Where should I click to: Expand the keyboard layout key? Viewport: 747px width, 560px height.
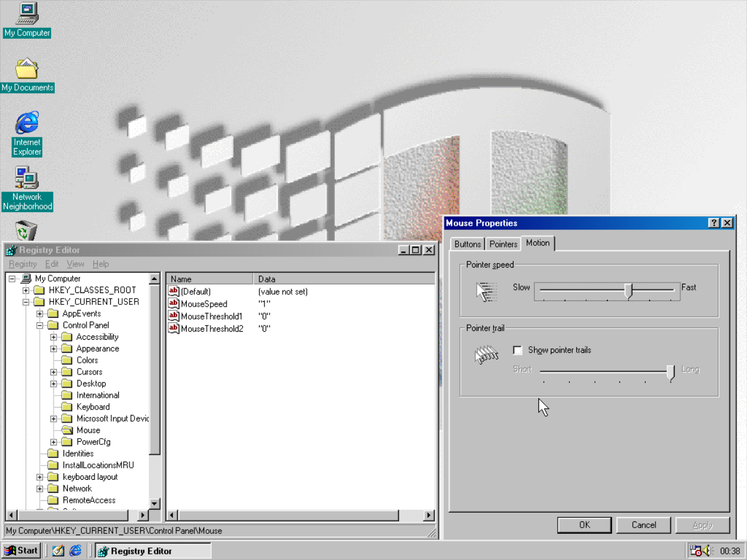40,477
